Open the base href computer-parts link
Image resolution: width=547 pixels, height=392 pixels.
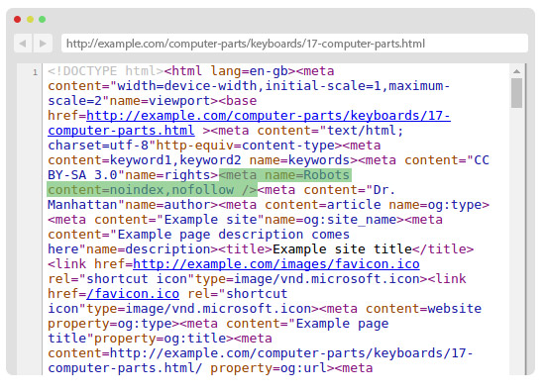point(249,123)
